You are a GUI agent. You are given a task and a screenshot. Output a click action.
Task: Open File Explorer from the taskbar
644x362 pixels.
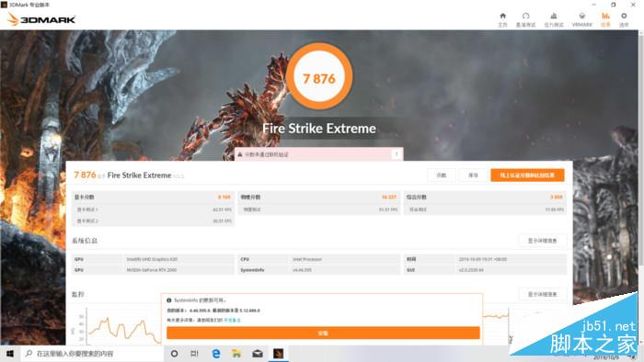pos(236,354)
